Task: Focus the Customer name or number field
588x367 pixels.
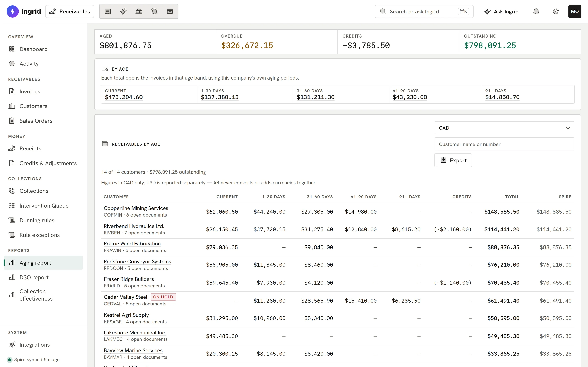Action: coord(504,144)
